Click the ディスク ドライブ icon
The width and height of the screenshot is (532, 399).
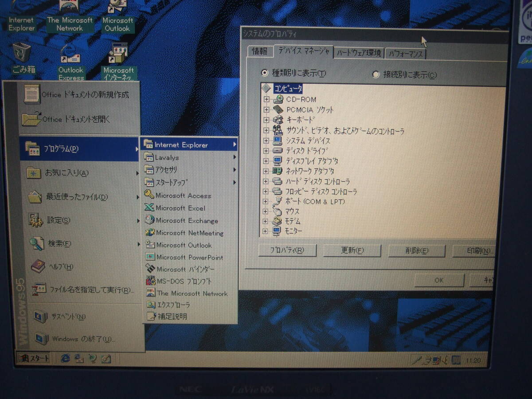pyautogui.click(x=278, y=151)
